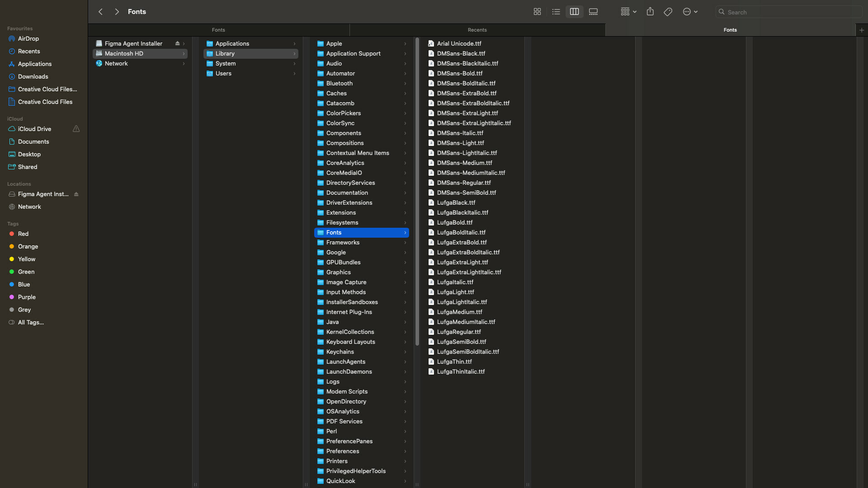
Task: Click the List view icon
Action: click(555, 11)
